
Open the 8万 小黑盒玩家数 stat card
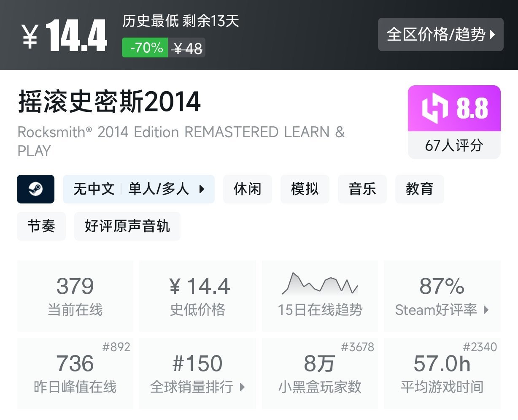click(320, 374)
